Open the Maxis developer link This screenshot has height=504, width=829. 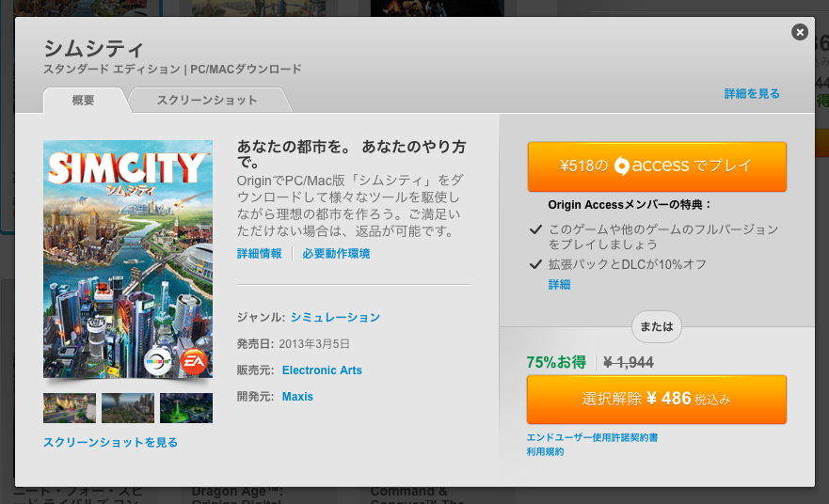point(297,397)
